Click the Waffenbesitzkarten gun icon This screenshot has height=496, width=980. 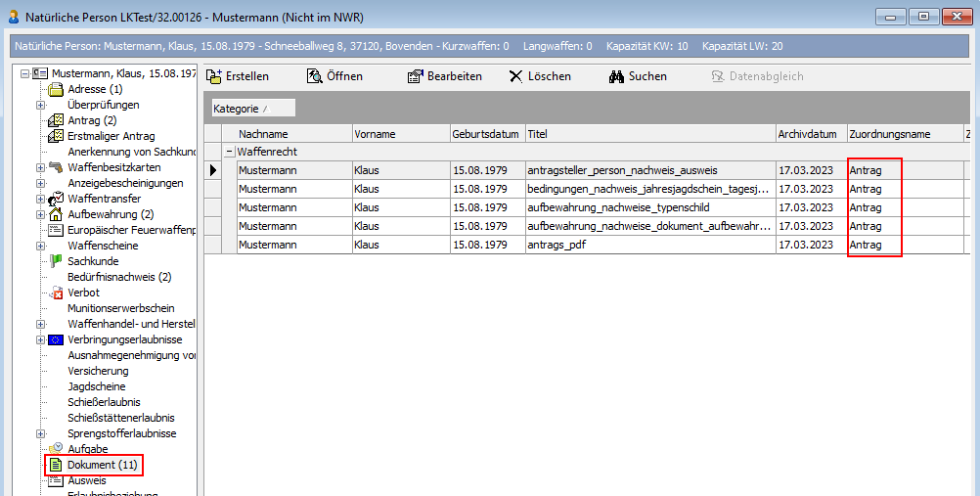(x=56, y=167)
